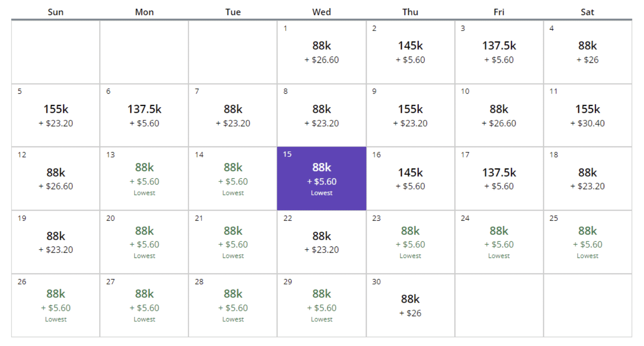Select the 9th priced 155k
This screenshot has width=644, height=346.
point(410,115)
